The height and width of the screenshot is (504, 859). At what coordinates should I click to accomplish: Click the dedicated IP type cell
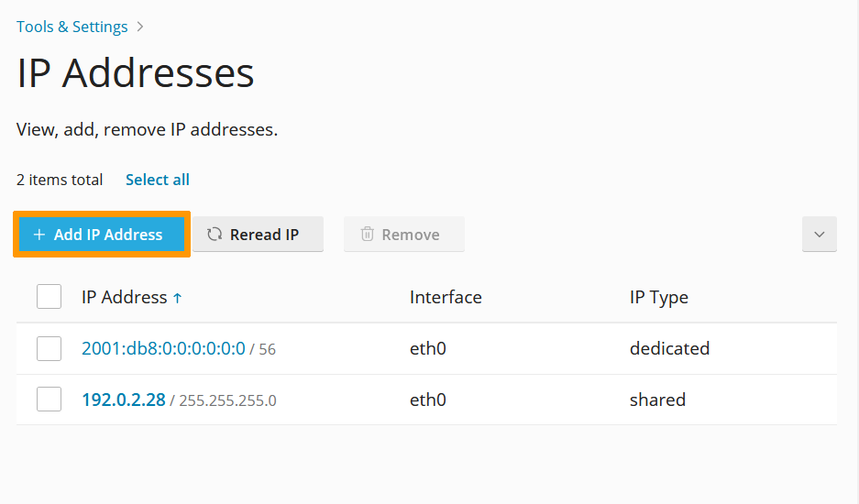coord(669,348)
